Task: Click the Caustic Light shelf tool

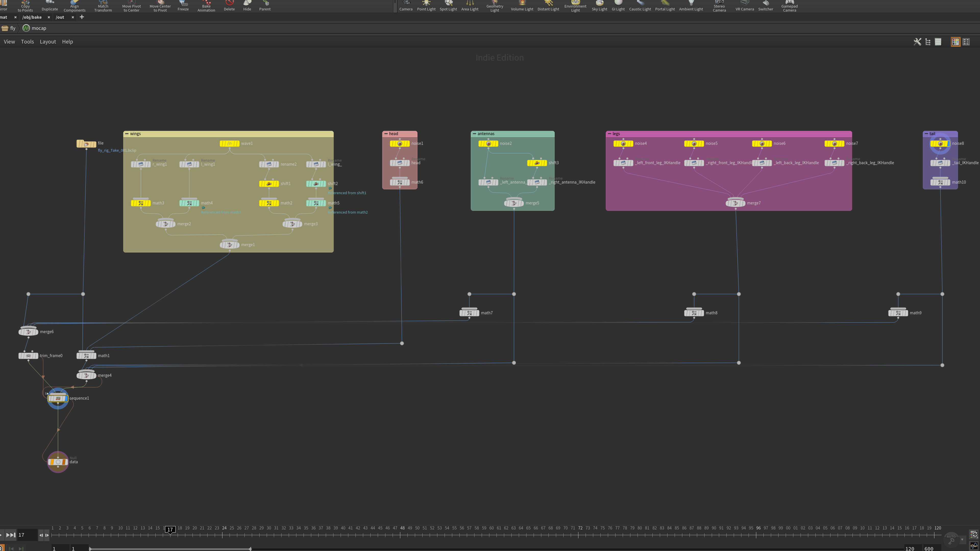Action: click(640, 6)
